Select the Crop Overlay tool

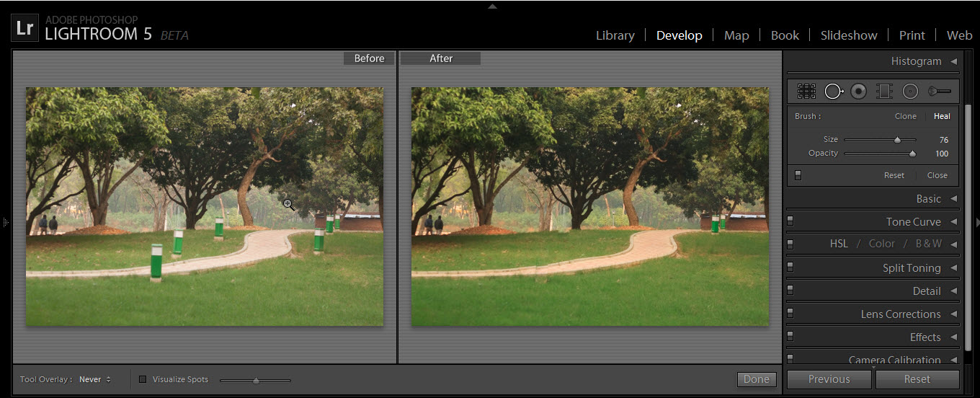pyautogui.click(x=806, y=91)
